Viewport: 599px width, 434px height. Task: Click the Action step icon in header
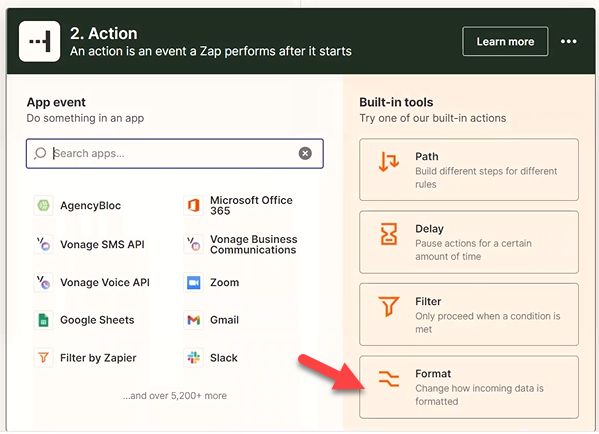[x=39, y=41]
